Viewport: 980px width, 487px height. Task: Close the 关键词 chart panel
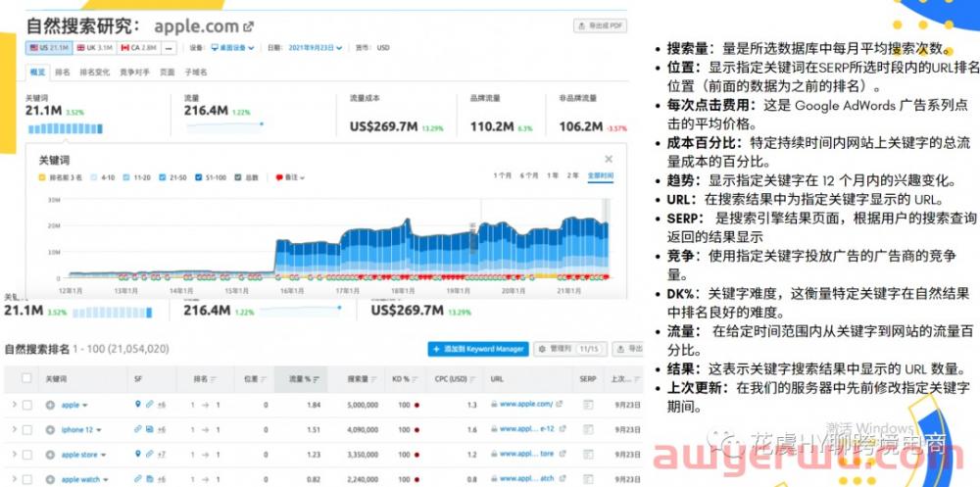tap(609, 160)
